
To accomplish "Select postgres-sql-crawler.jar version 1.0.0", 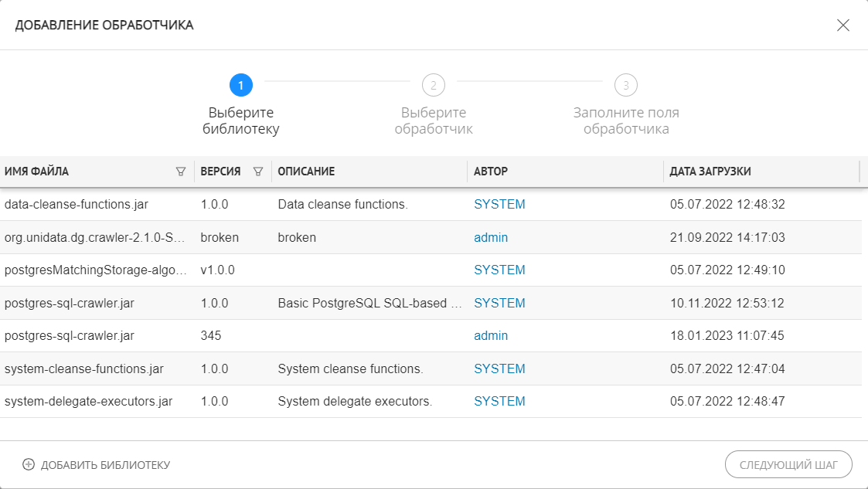I will (x=70, y=303).
